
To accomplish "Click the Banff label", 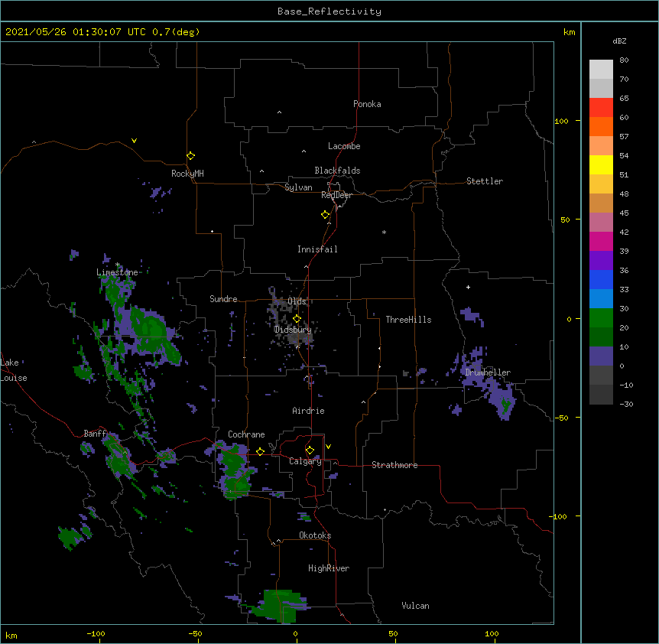I will tap(96, 434).
